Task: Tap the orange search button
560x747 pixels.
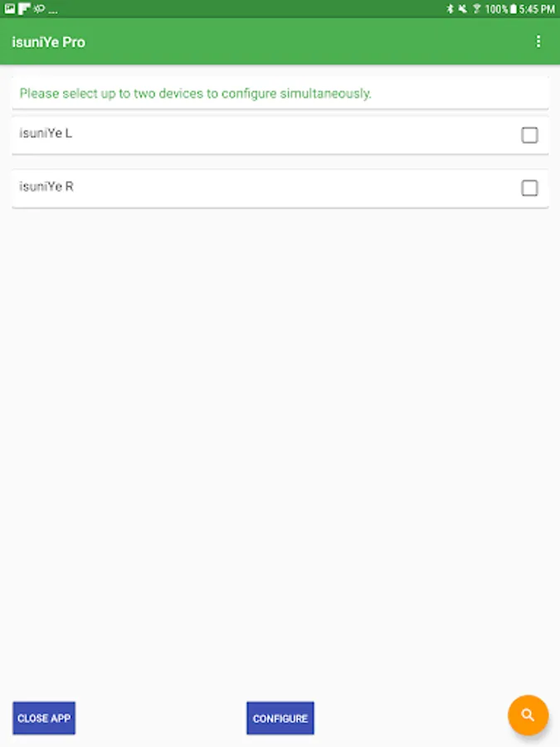Action: tap(528, 715)
